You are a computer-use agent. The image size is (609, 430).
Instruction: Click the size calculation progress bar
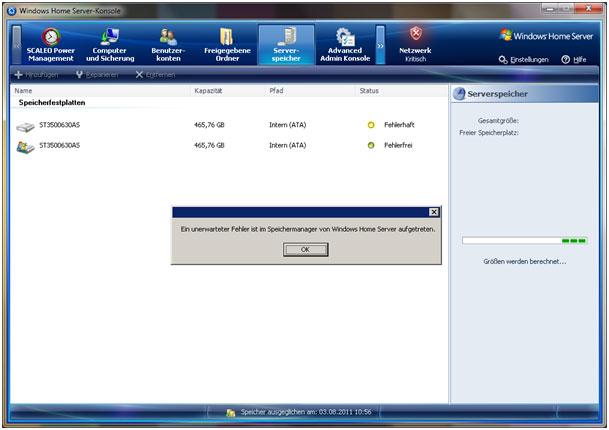pos(524,241)
